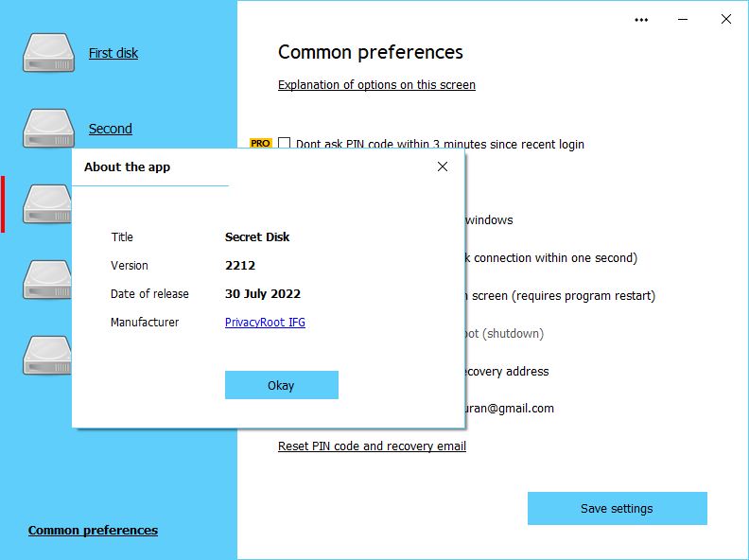Click the Common preferences heading
This screenshot has width=749, height=560.
[371, 52]
